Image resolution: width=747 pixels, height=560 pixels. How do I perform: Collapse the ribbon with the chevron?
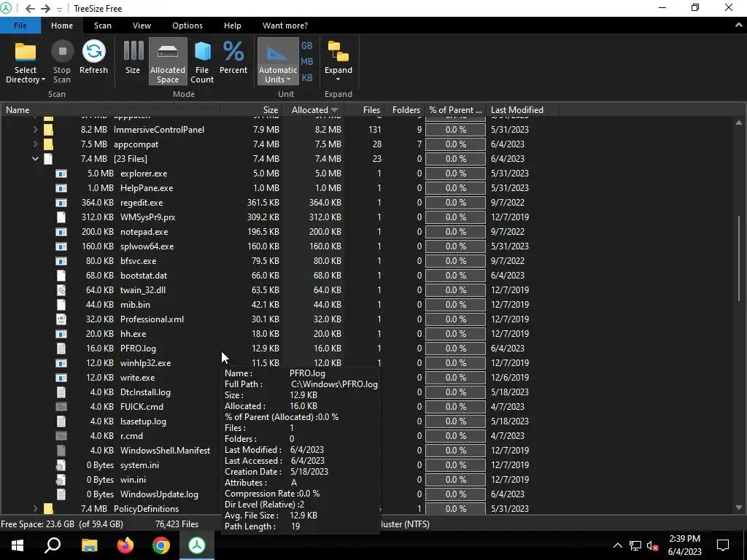pos(738,26)
